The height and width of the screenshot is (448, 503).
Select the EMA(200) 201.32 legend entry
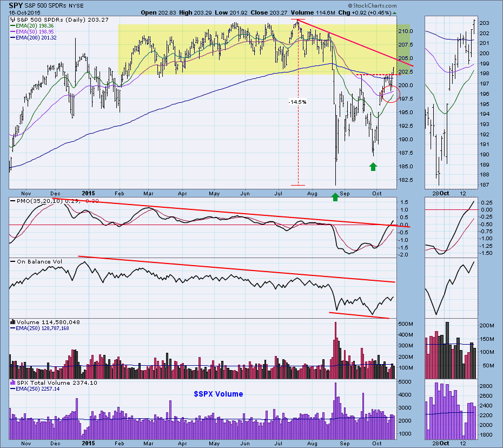click(34, 38)
